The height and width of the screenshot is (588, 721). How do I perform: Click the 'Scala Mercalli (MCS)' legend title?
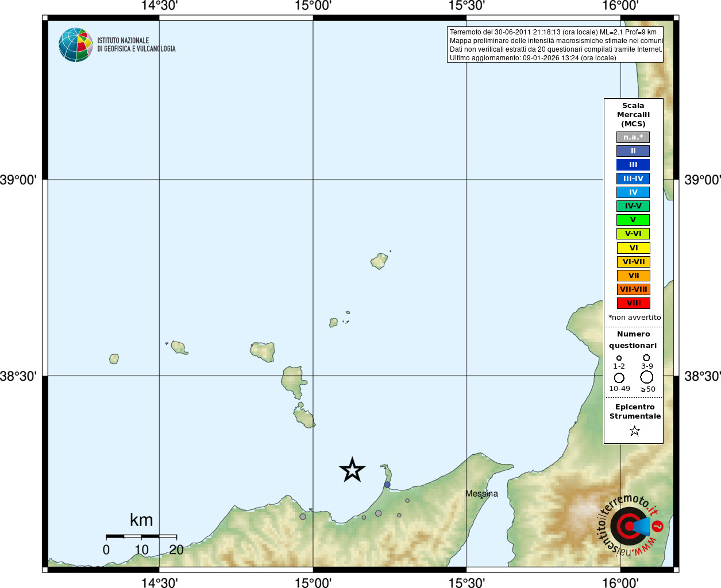(x=633, y=115)
